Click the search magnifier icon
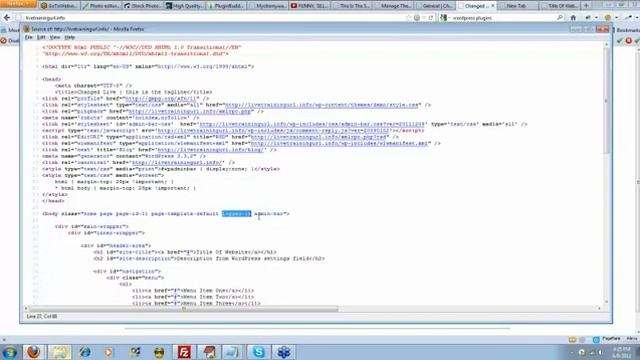Image resolution: width=640 pixels, height=360 pixels. click(560, 18)
